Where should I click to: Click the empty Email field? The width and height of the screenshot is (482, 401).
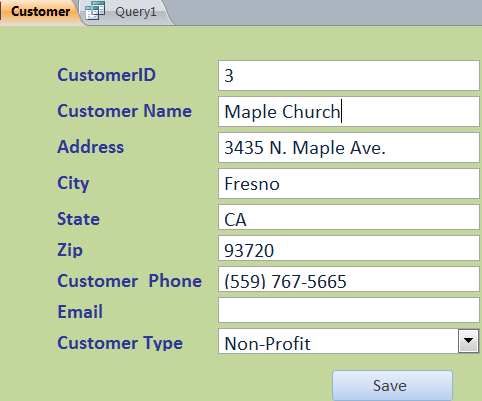(349, 310)
